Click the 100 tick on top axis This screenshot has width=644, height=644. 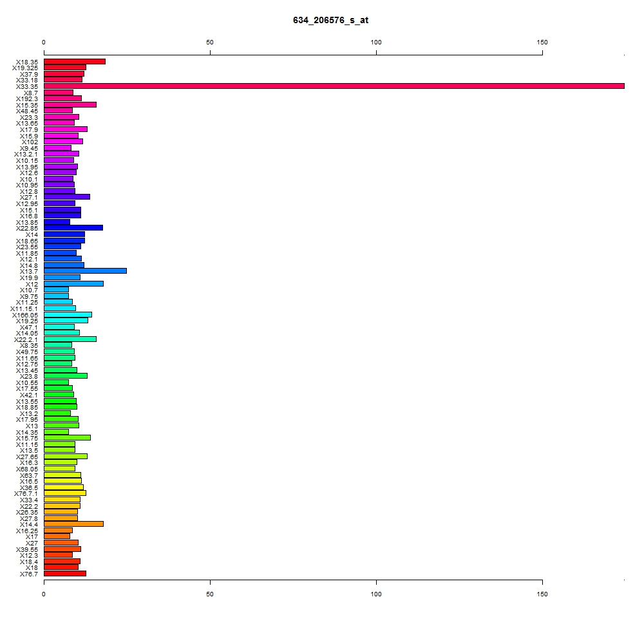(x=376, y=43)
